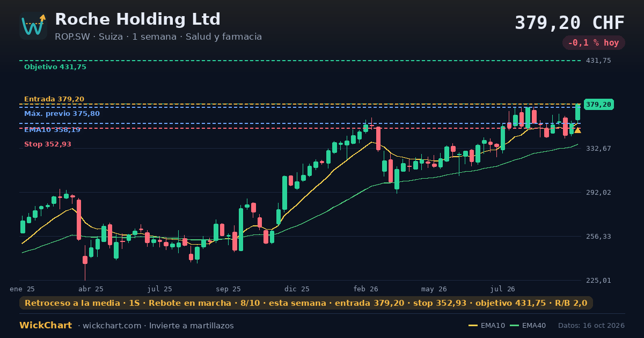Click the Retroceso a la media summary banner
The height and width of the screenshot is (338, 644).
point(306,303)
